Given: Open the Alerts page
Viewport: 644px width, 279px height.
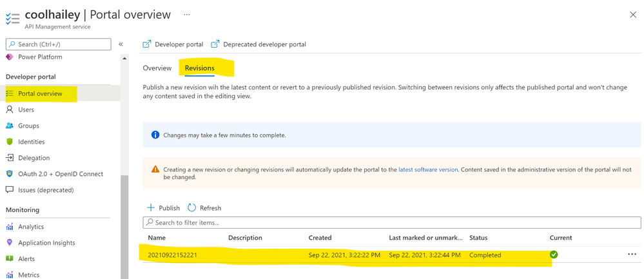Looking at the screenshot, I should tap(26, 258).
